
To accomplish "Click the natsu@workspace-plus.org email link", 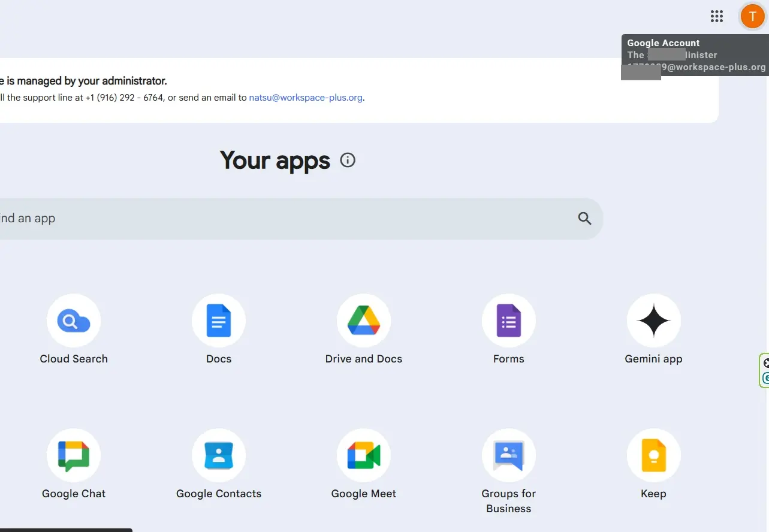I will click(306, 98).
